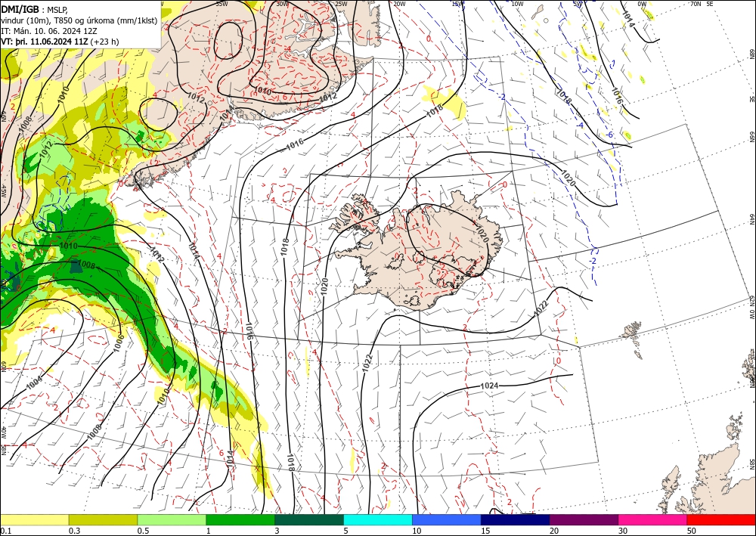
Task: Click the "1006" isobar label
Action: click(x=118, y=344)
